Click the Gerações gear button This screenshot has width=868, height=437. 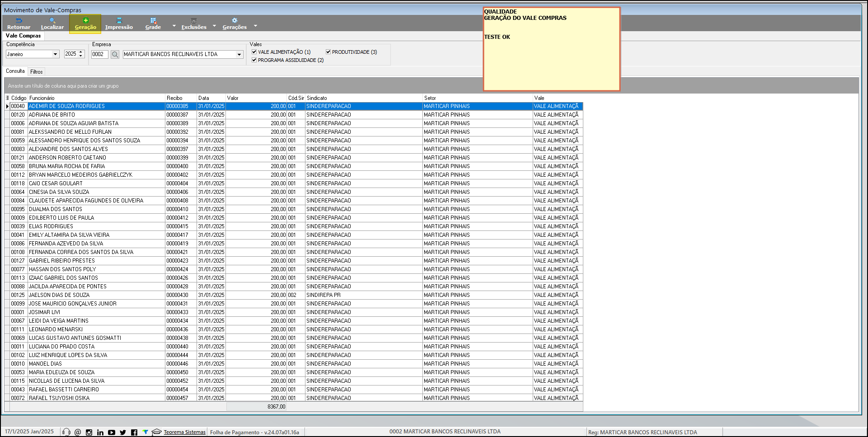coord(235,23)
